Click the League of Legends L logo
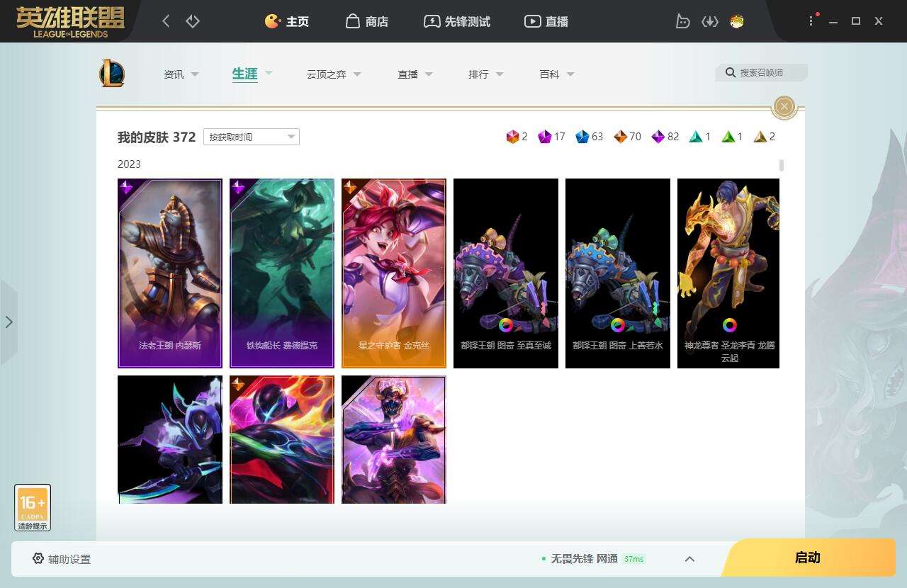The height and width of the screenshot is (588, 907). pyautogui.click(x=112, y=74)
